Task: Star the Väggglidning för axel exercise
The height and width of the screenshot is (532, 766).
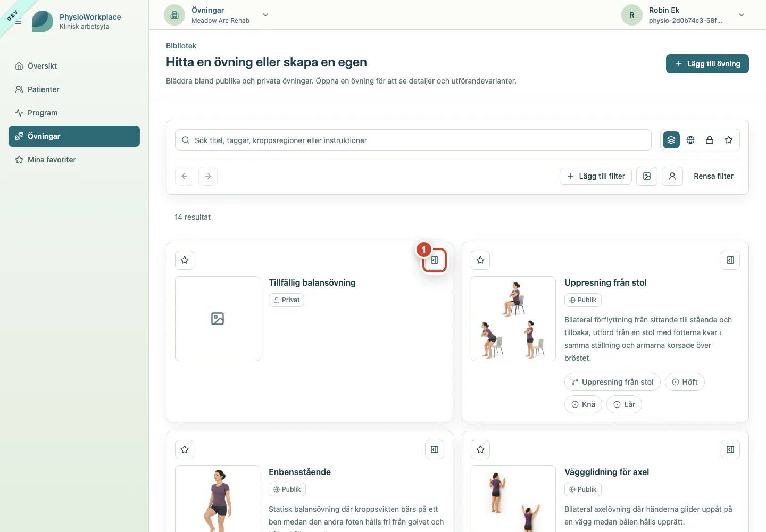Action: coord(480,450)
